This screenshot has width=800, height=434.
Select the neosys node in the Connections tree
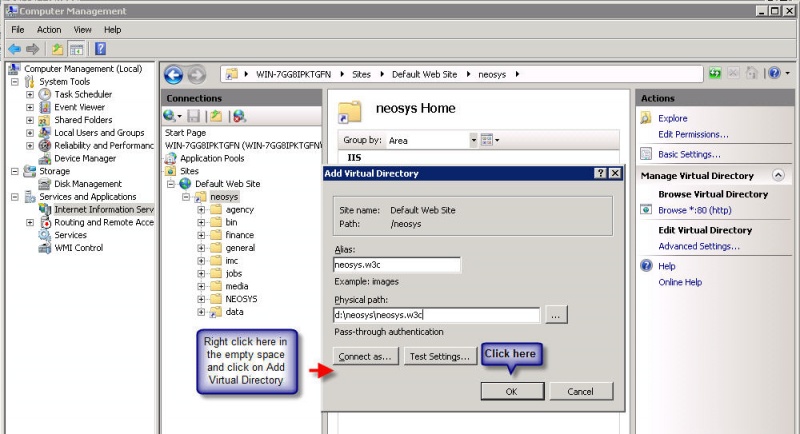click(224, 197)
